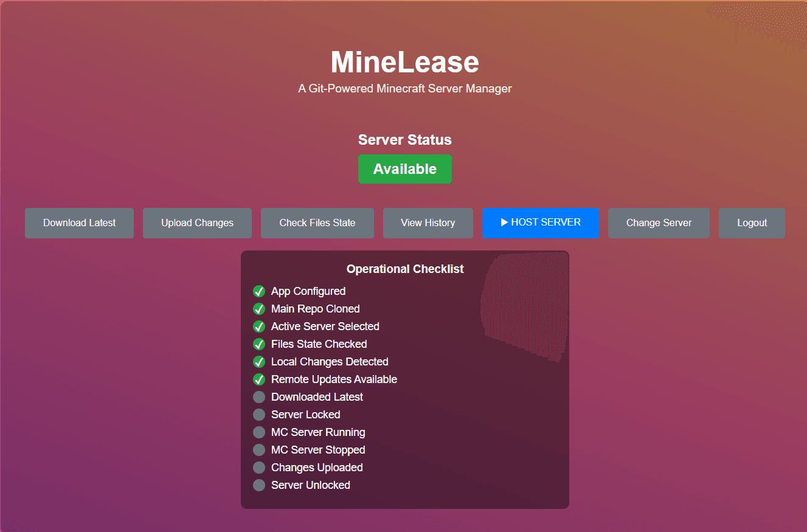The height and width of the screenshot is (532, 807).
Task: Select the Check Files State option
Action: pos(317,223)
